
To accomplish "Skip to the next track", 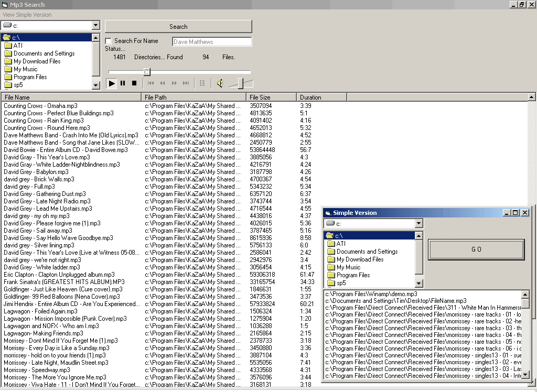I will tap(186, 83).
